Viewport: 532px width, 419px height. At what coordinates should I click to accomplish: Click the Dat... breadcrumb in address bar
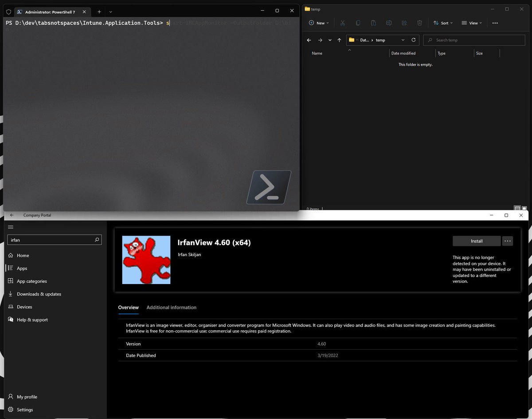[x=364, y=40]
